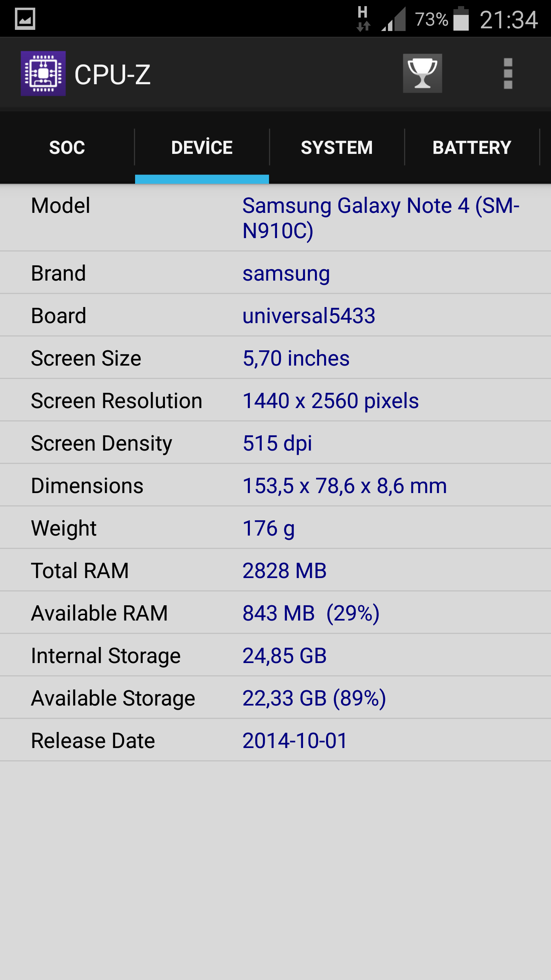
Task: Tap the signal strength icon
Action: point(394,20)
